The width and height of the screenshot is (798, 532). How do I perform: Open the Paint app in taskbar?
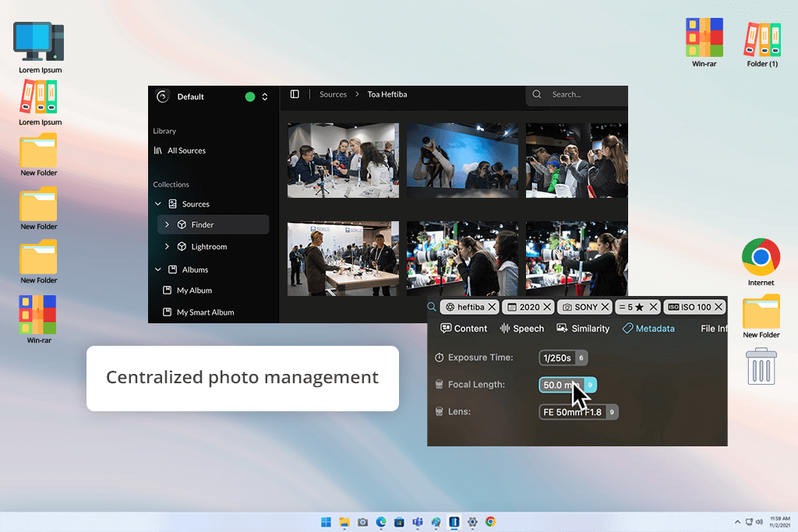[436, 522]
